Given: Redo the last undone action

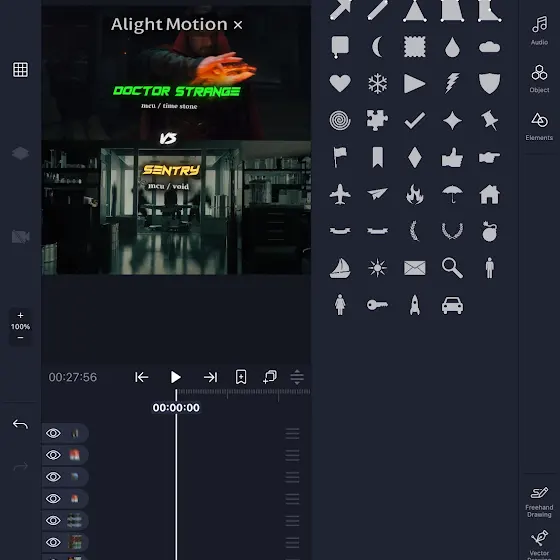Looking at the screenshot, I should 20,466.
